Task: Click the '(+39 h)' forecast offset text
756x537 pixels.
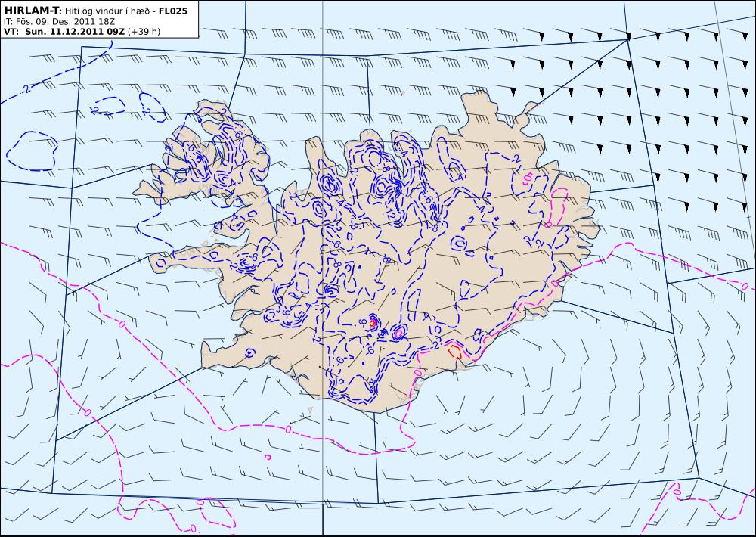Action: tap(144, 32)
